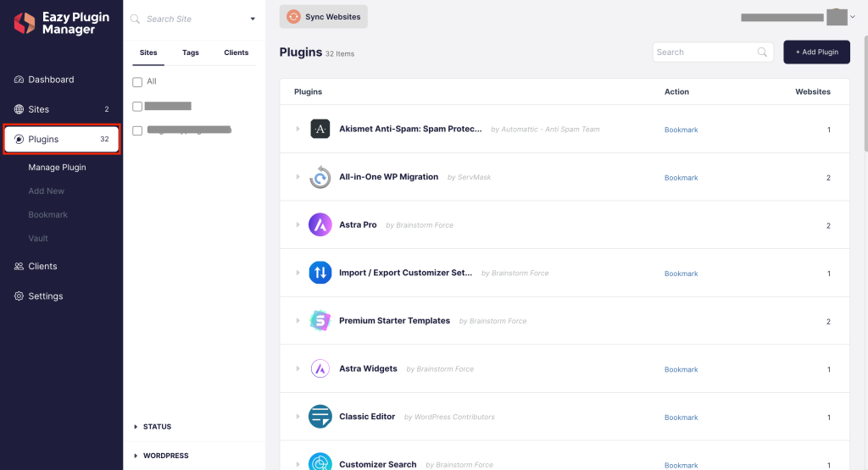Bookmark the Customizer Search plugin
This screenshot has height=470, width=868.
pyautogui.click(x=681, y=466)
